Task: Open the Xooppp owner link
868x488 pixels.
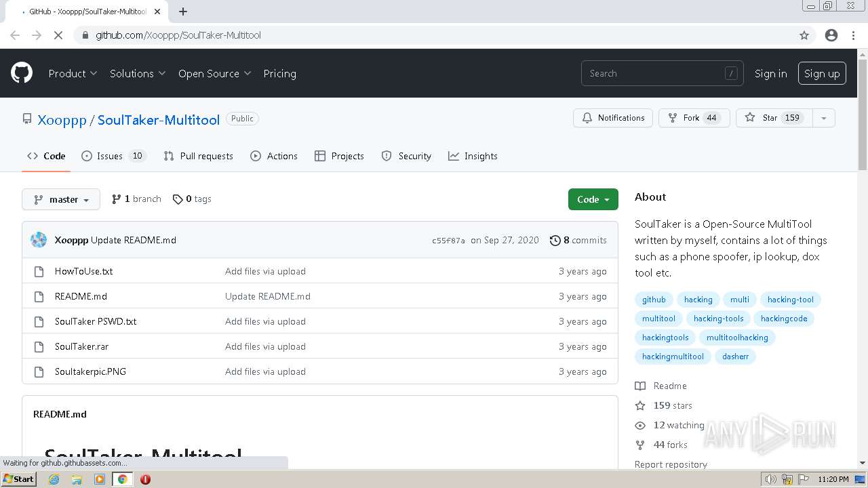Action: click(x=62, y=120)
